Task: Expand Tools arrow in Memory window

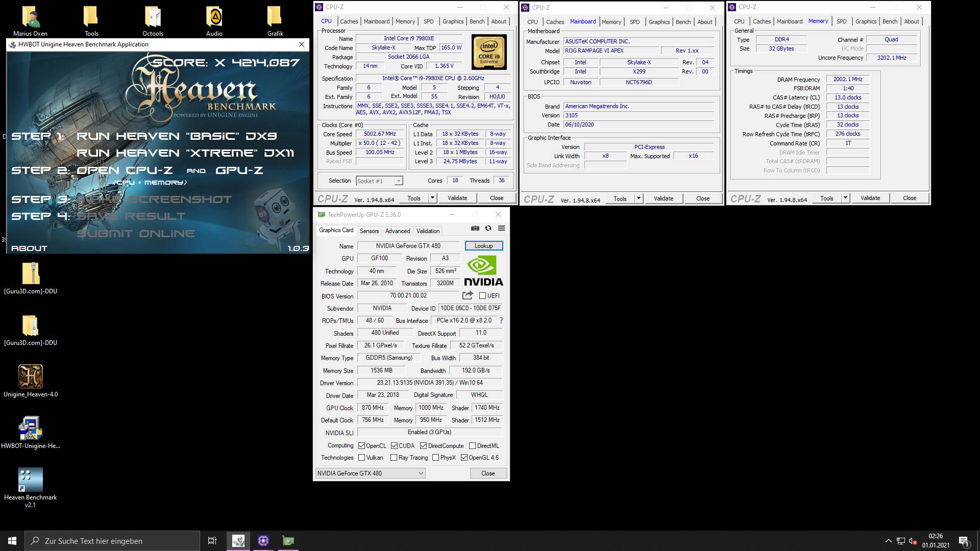Action: [845, 198]
